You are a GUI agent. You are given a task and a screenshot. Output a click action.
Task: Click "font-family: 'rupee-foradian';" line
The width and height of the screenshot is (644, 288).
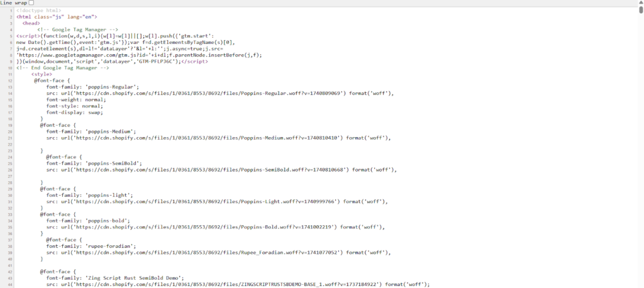pos(91,246)
